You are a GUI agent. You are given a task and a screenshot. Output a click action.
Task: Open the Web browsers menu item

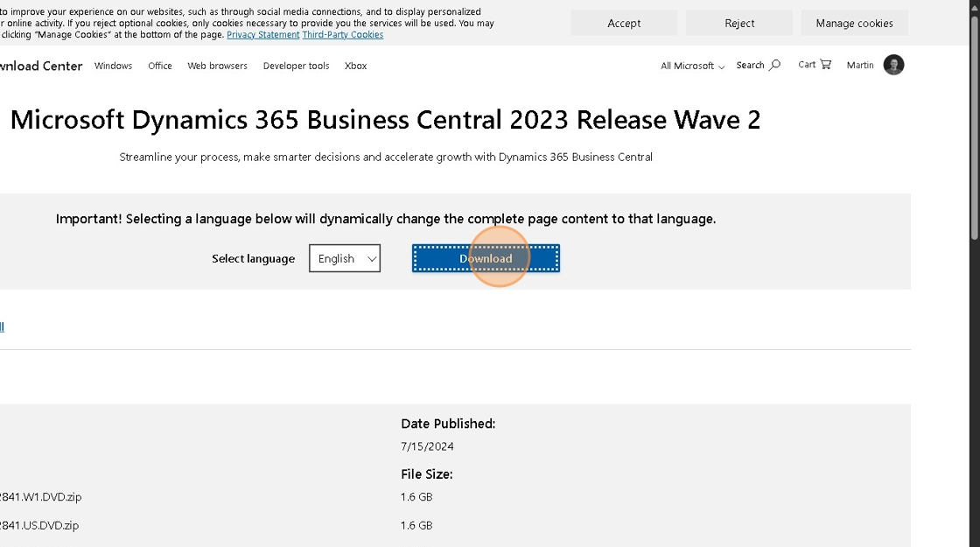click(x=218, y=66)
